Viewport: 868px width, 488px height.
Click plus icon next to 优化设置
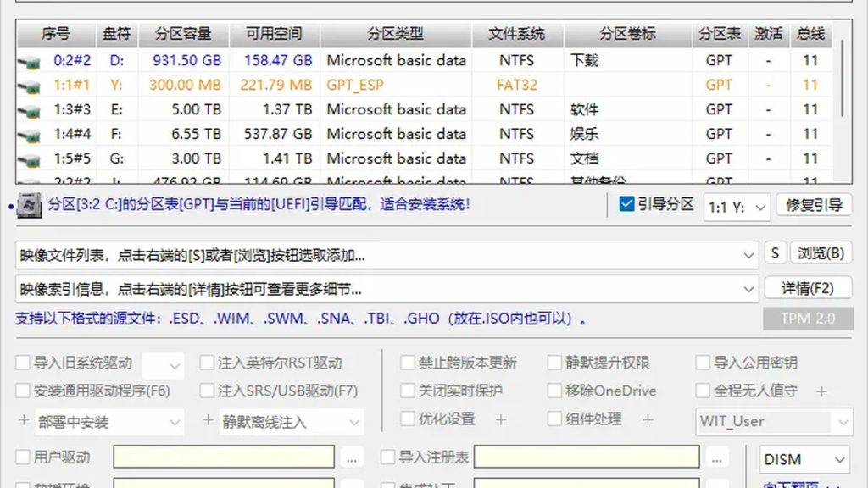tap(500, 420)
